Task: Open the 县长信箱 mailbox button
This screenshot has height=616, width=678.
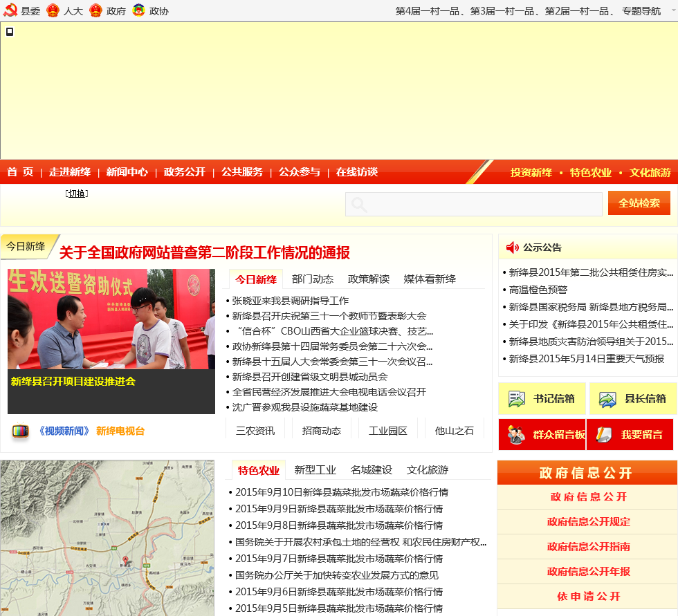Action: [634, 398]
